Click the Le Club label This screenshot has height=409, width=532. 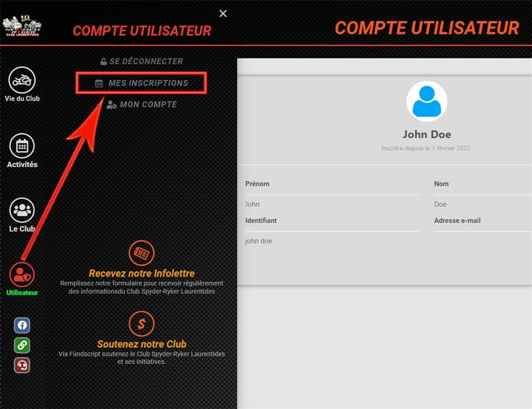22,229
